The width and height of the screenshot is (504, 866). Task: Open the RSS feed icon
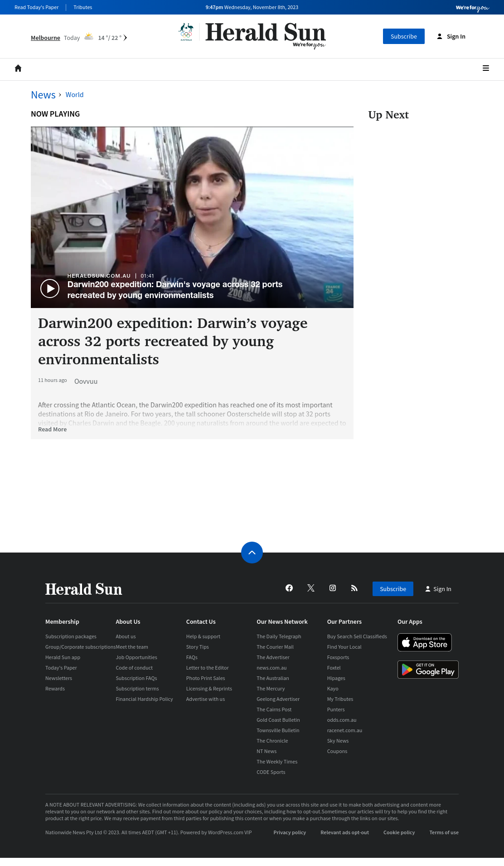coord(354,588)
